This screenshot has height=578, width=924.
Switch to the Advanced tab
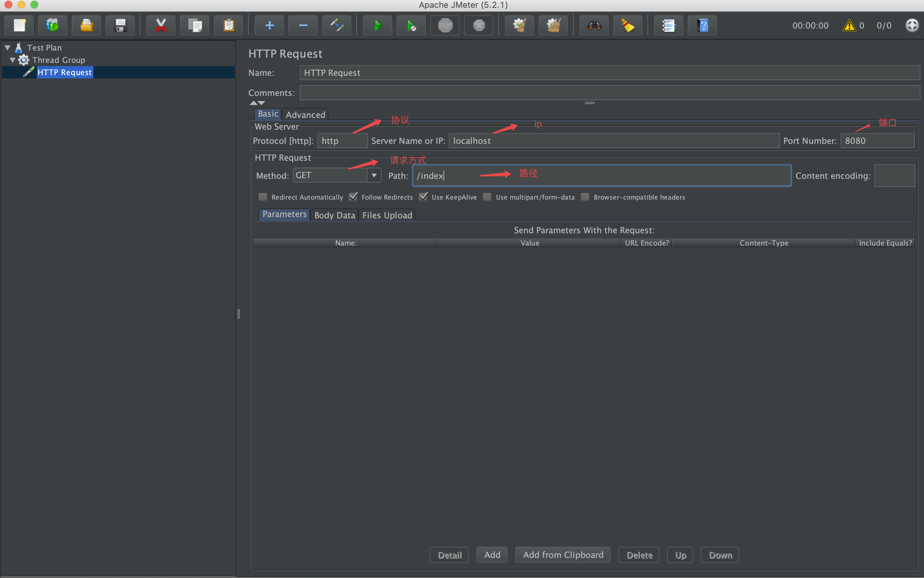305,115
